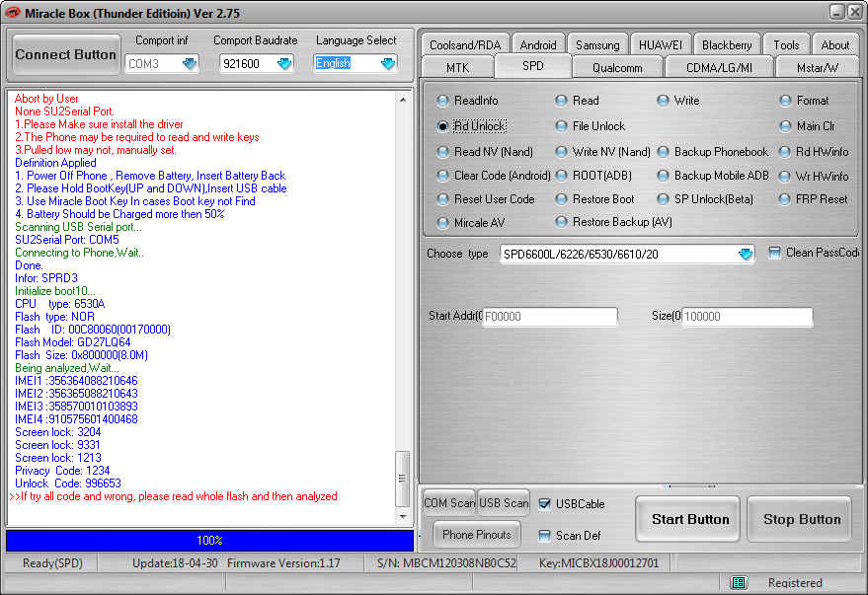Select Read NV (Nand) option
Image resolution: width=868 pixels, height=595 pixels.
pyautogui.click(x=485, y=152)
